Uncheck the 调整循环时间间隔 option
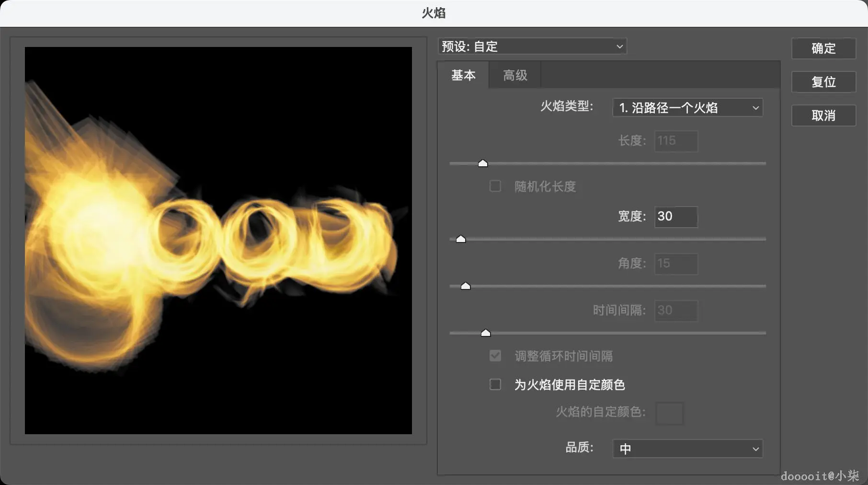Viewport: 868px width, 485px height. [495, 356]
